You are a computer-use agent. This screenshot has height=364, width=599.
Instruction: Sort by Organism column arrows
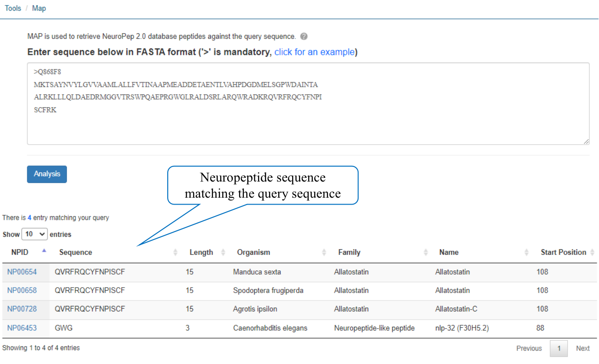[324, 252]
